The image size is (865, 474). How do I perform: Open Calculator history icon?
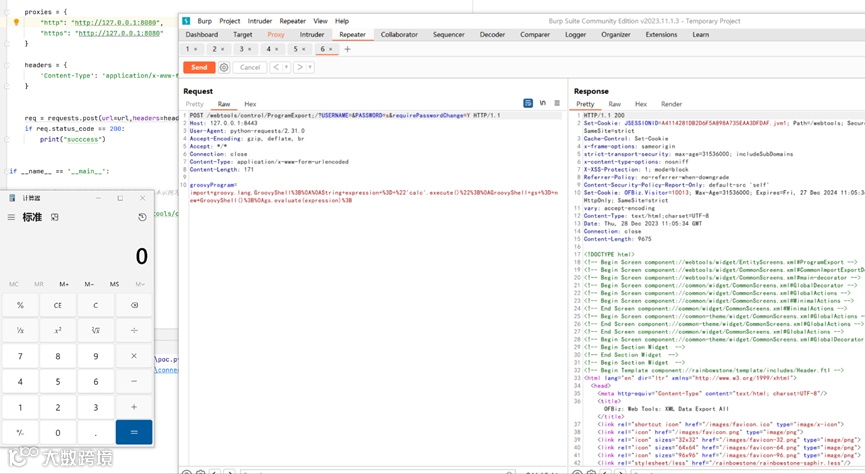(x=142, y=217)
